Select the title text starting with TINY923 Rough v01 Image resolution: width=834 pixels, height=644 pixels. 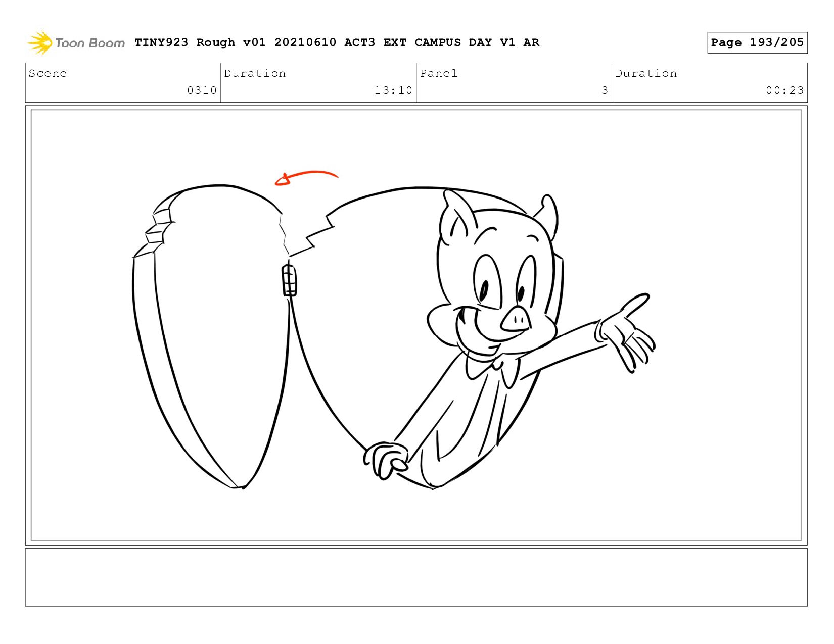pos(337,42)
